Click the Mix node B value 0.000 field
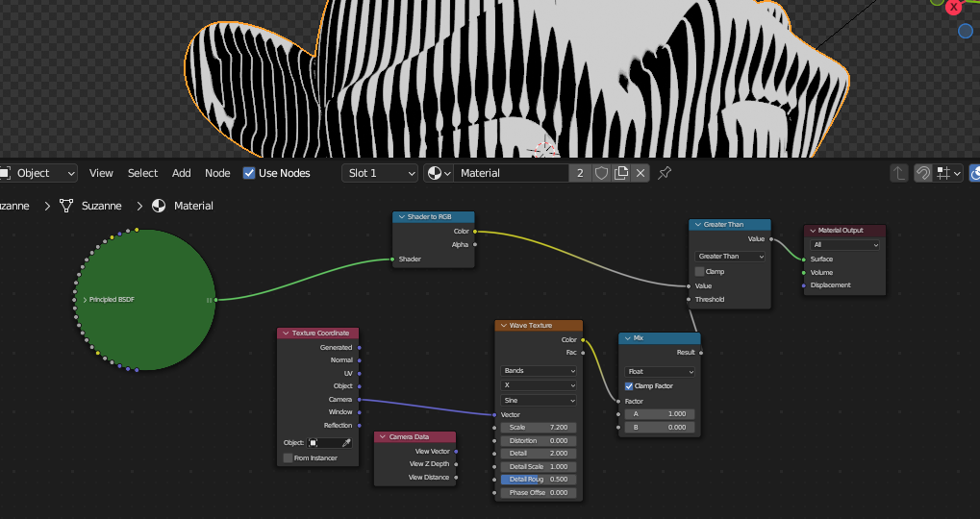 click(x=660, y=427)
